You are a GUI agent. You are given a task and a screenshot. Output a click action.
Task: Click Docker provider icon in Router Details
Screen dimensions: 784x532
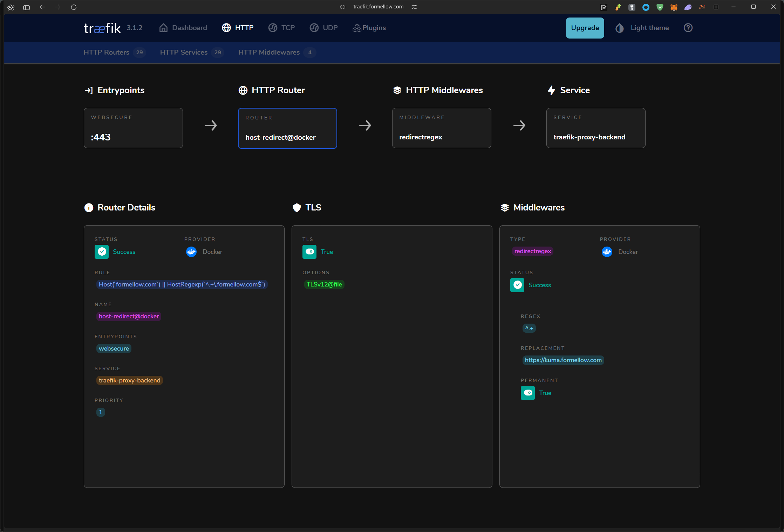191,252
